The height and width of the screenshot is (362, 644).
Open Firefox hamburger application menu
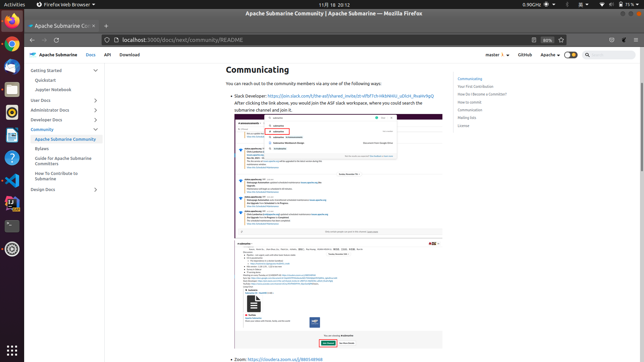pos(636,40)
